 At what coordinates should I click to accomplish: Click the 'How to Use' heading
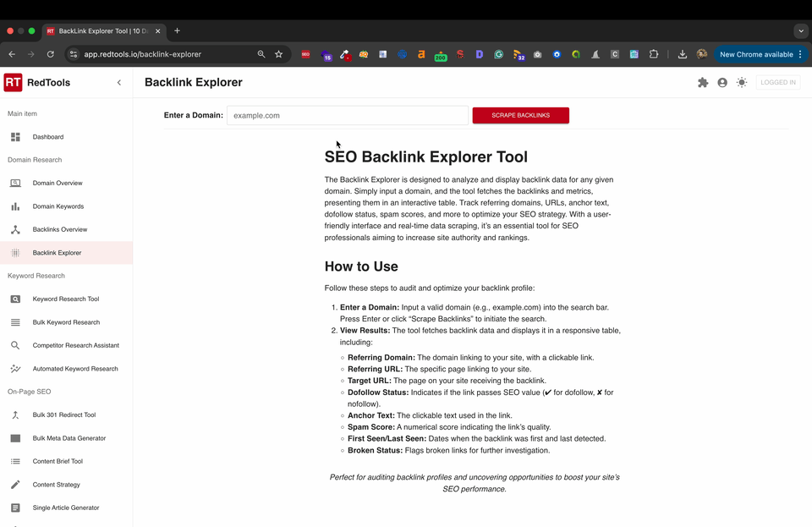tap(361, 266)
